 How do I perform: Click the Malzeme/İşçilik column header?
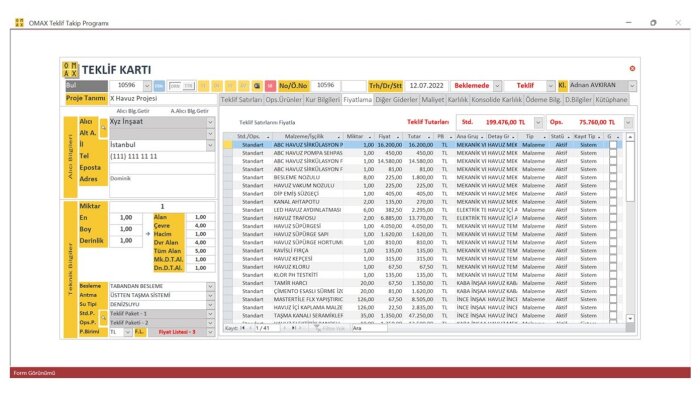click(x=308, y=137)
